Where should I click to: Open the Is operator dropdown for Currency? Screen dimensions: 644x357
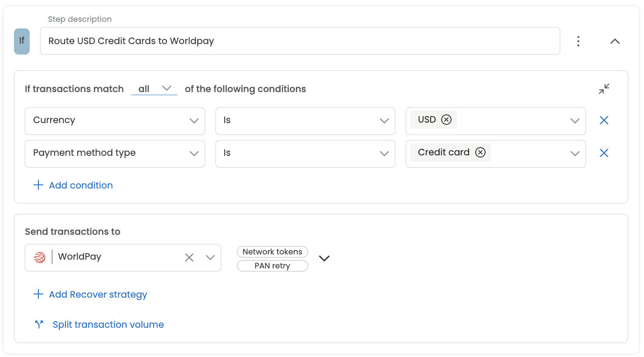pyautogui.click(x=305, y=121)
